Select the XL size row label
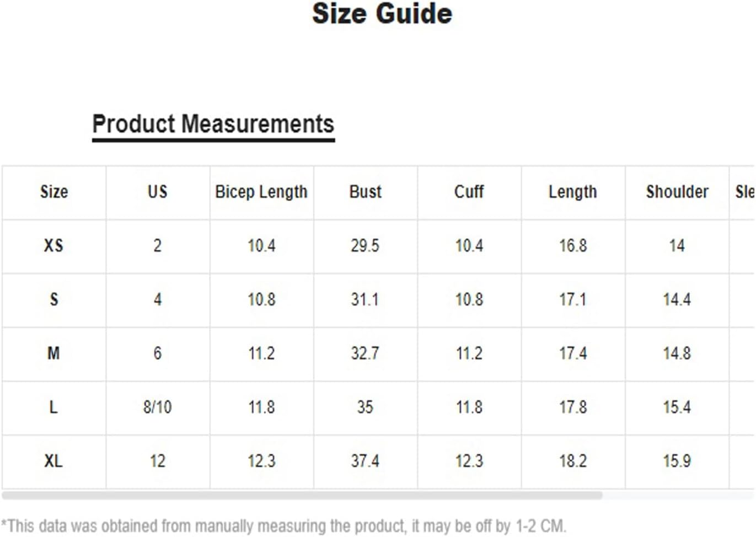The image size is (756, 537). 53,461
